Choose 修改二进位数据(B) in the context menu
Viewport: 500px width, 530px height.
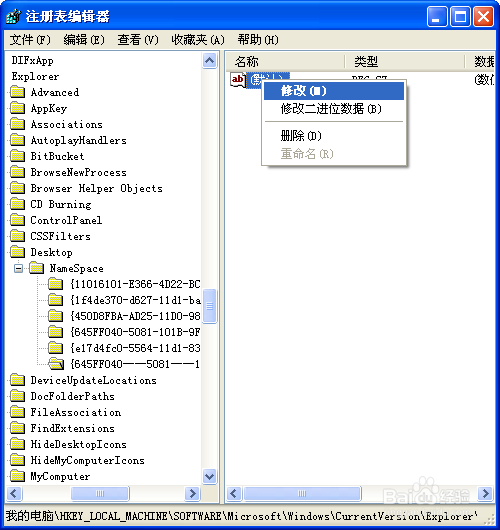[334, 109]
